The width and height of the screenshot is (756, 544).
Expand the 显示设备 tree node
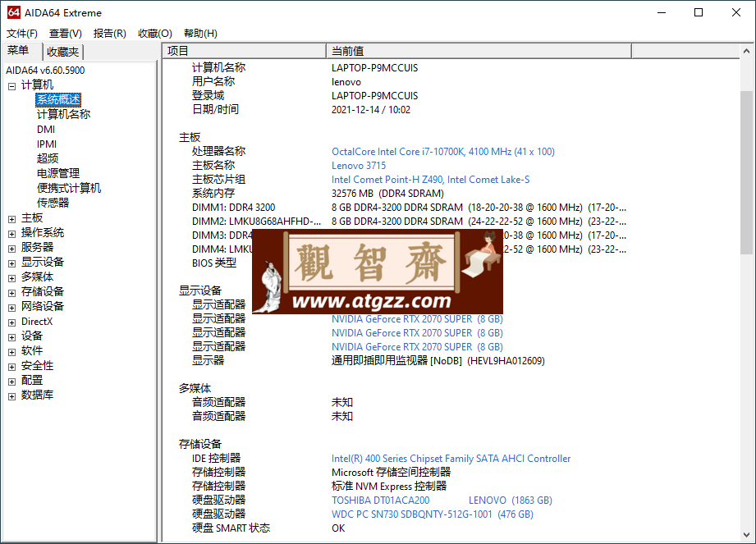coord(12,263)
